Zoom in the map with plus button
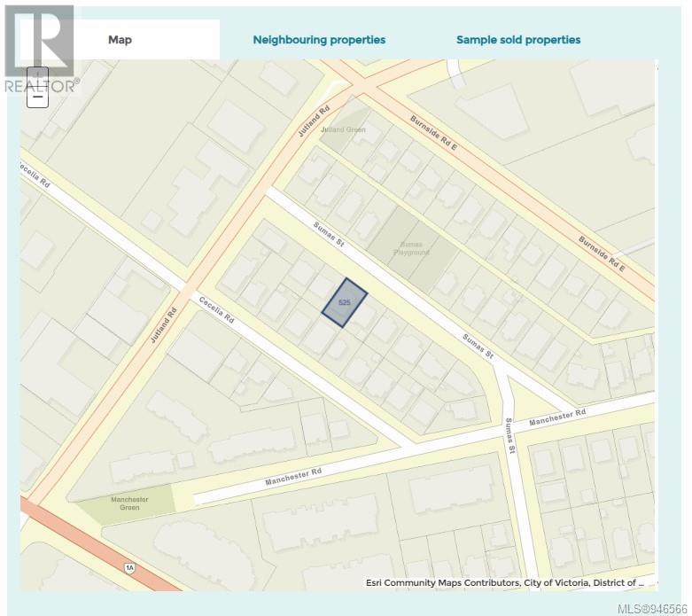This screenshot has height=616, width=692. pos(37,78)
